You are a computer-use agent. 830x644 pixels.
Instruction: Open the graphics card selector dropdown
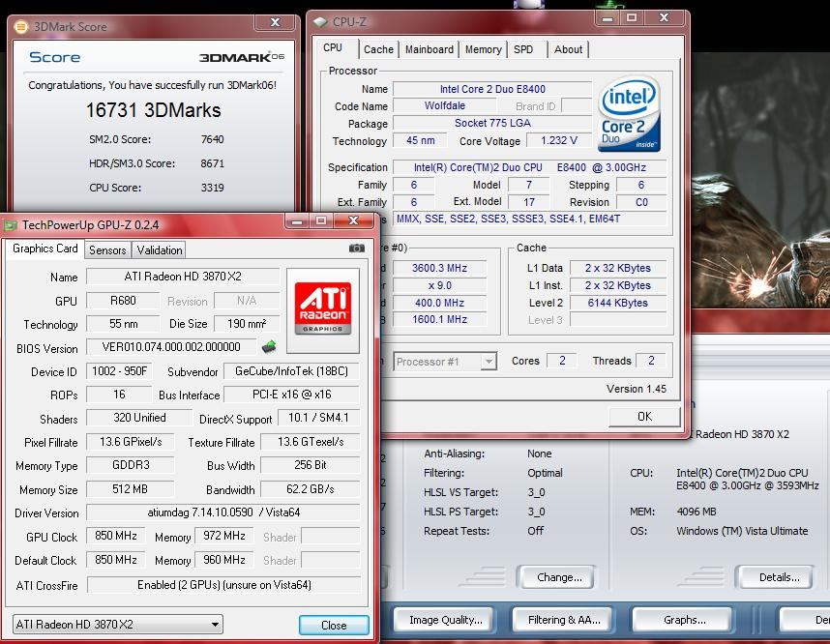click(117, 625)
